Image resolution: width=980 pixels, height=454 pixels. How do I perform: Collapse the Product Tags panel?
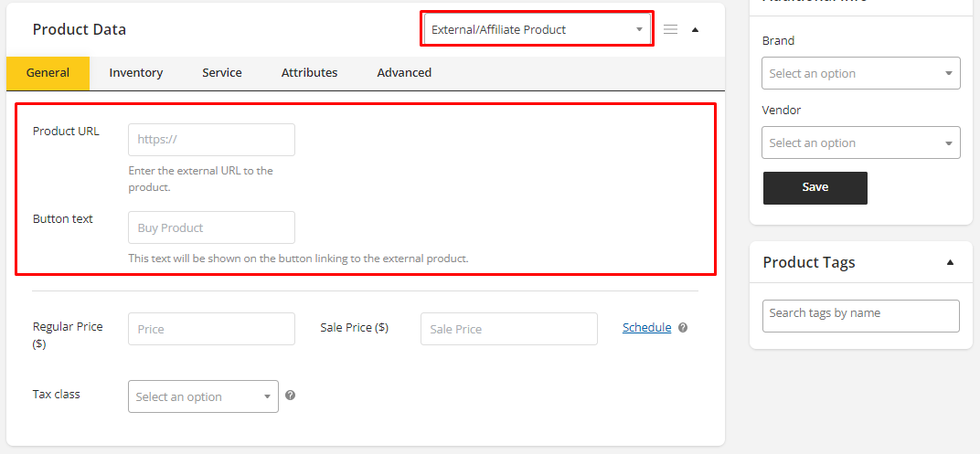pos(950,262)
